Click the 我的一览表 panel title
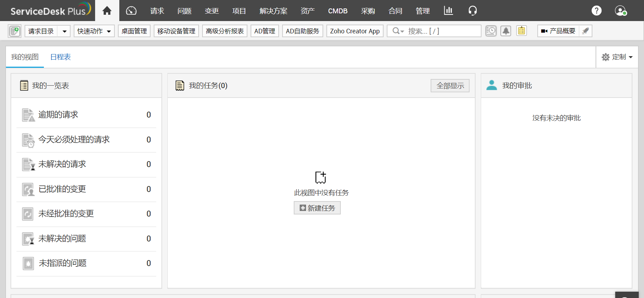 [x=51, y=86]
